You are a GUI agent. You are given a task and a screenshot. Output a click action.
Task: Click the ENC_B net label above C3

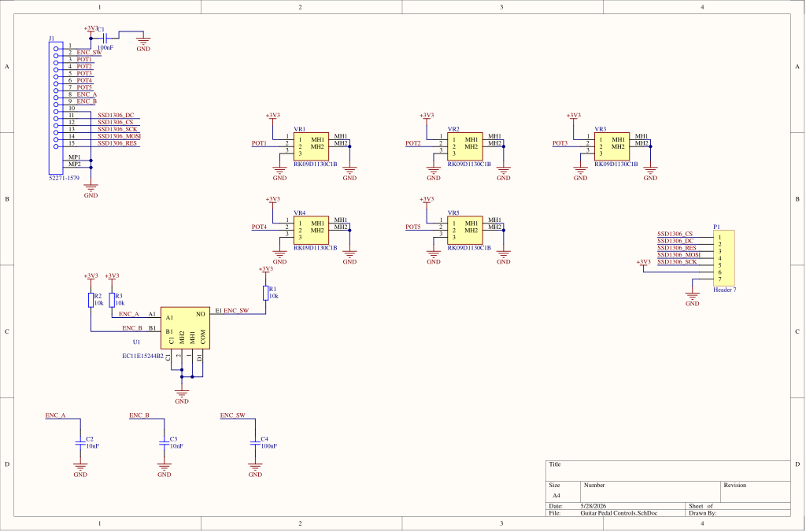(x=139, y=416)
